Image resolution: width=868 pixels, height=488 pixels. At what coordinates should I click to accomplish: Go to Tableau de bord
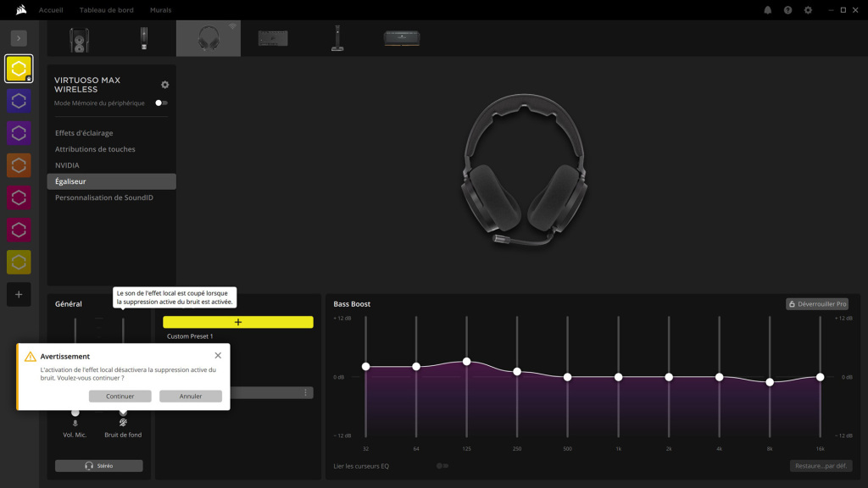(x=106, y=10)
